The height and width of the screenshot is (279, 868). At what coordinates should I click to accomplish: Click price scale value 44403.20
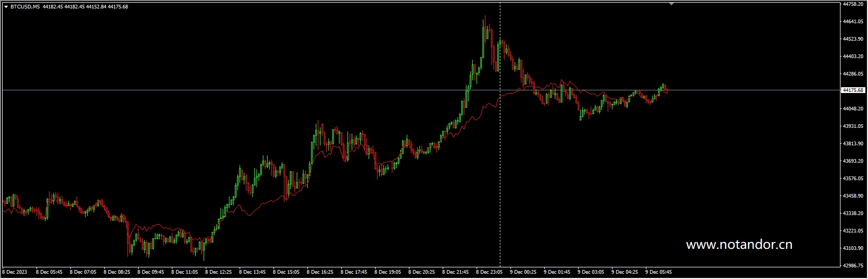click(853, 57)
